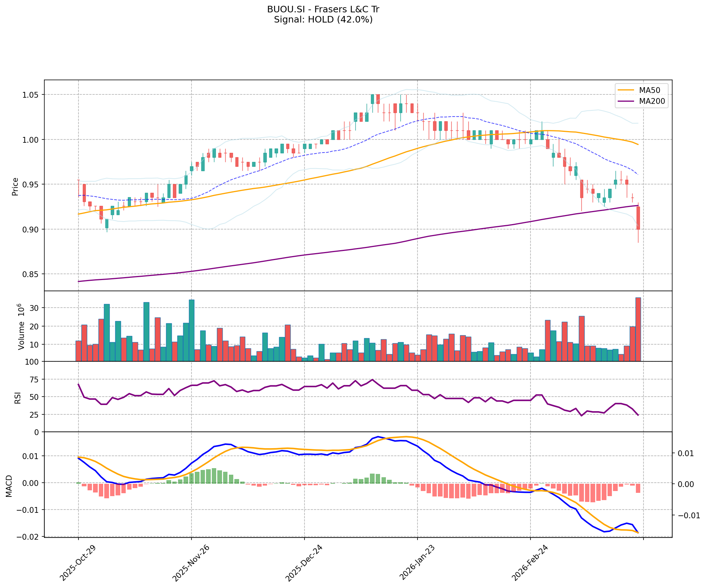Click the purple MA200 legend line swatch

pyautogui.click(x=626, y=102)
